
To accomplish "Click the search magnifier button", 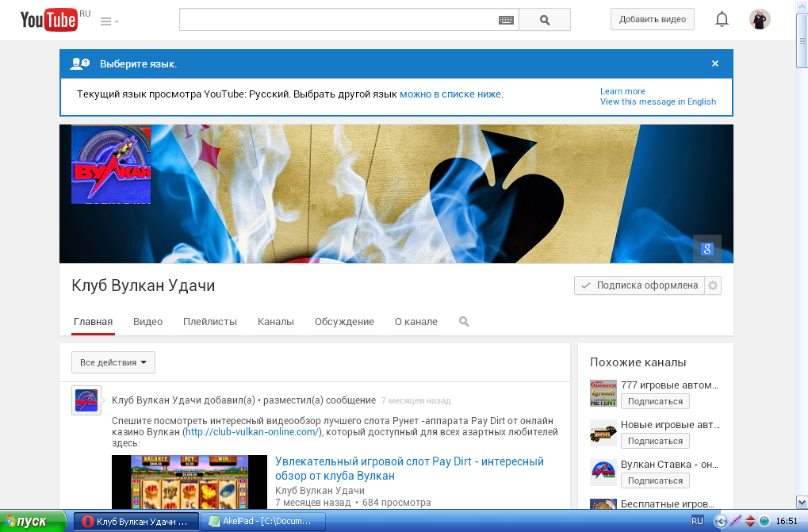I will pyautogui.click(x=544, y=20).
